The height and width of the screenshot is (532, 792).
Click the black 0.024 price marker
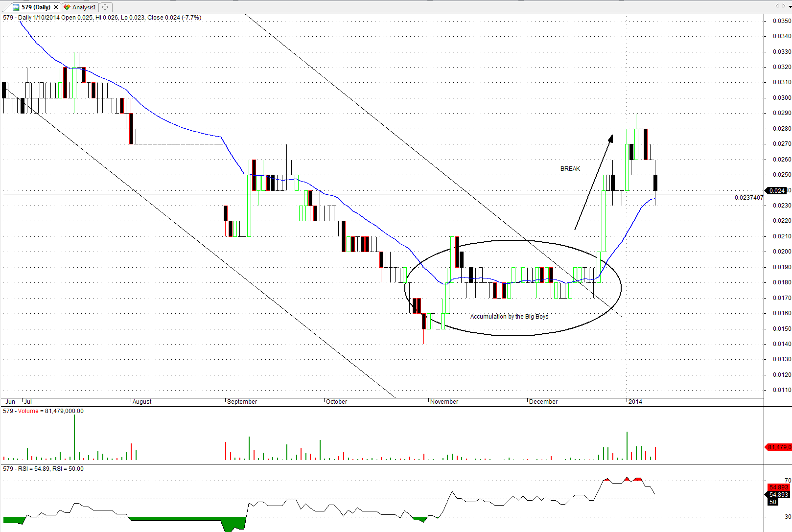(776, 191)
